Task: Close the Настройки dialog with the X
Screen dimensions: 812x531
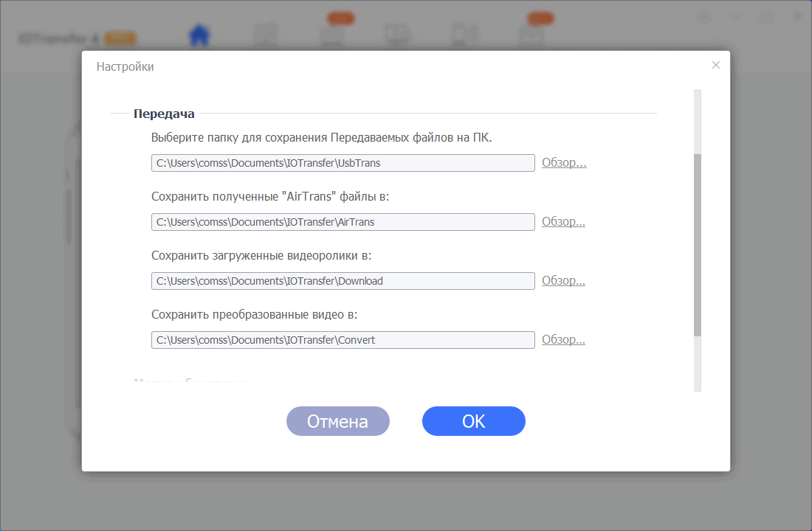Action: pyautogui.click(x=715, y=65)
